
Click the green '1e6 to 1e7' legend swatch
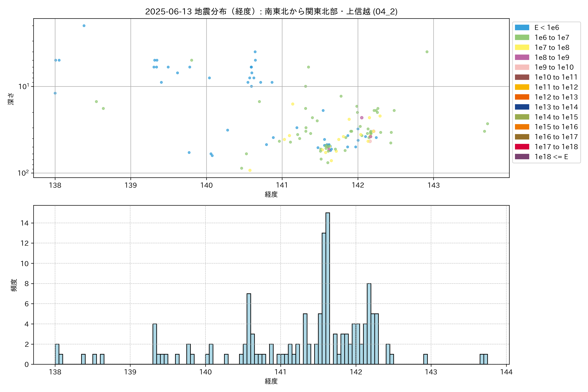coord(522,38)
